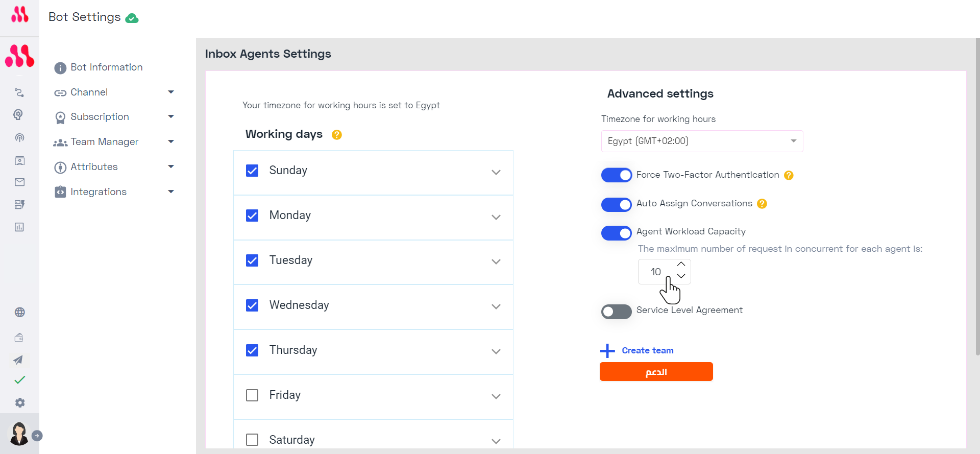980x454 pixels.
Task: Click help icon beside Auto Assign Conversations
Action: [x=762, y=204]
